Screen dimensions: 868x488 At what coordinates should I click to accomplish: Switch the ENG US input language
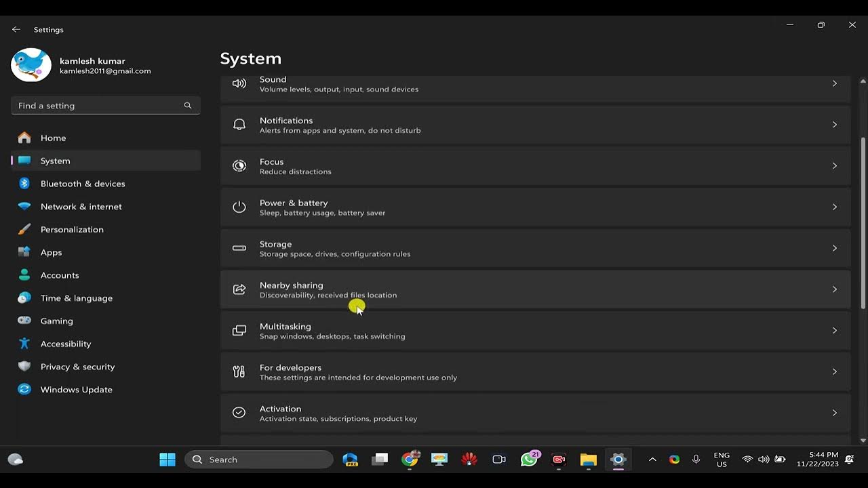click(722, 460)
